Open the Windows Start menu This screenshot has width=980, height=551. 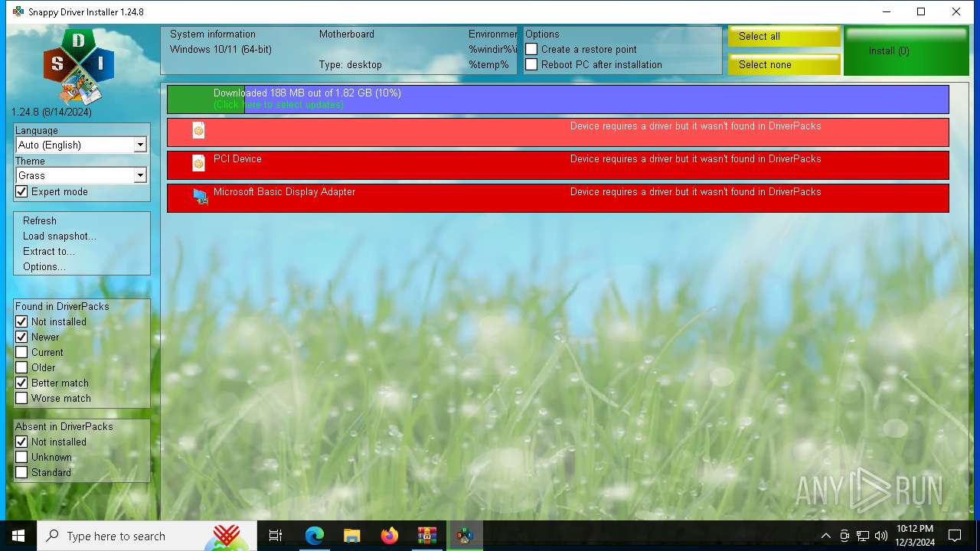18,536
